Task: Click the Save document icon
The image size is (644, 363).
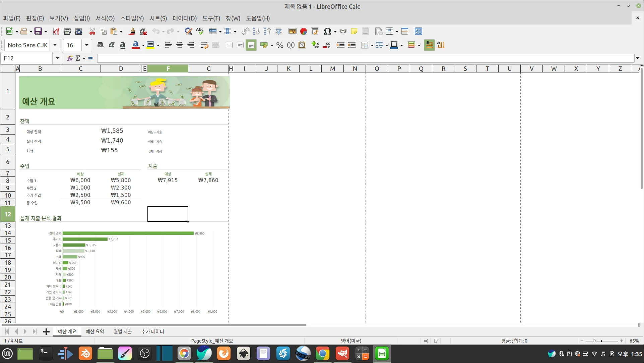Action: click(x=38, y=31)
